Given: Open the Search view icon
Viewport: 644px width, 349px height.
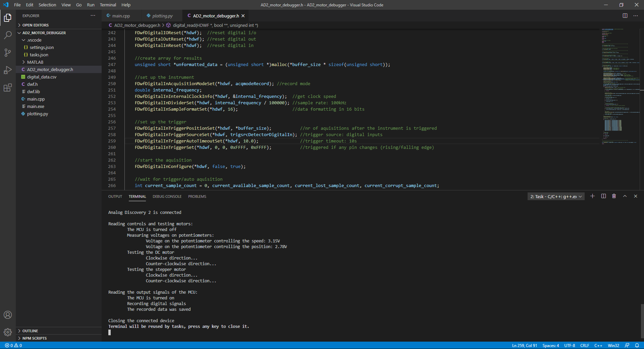Looking at the screenshot, I should (8, 35).
